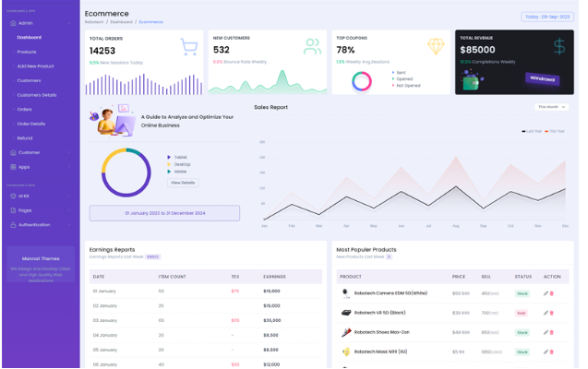
Task: Select Order Details in the sidebar
Action: pyautogui.click(x=31, y=124)
